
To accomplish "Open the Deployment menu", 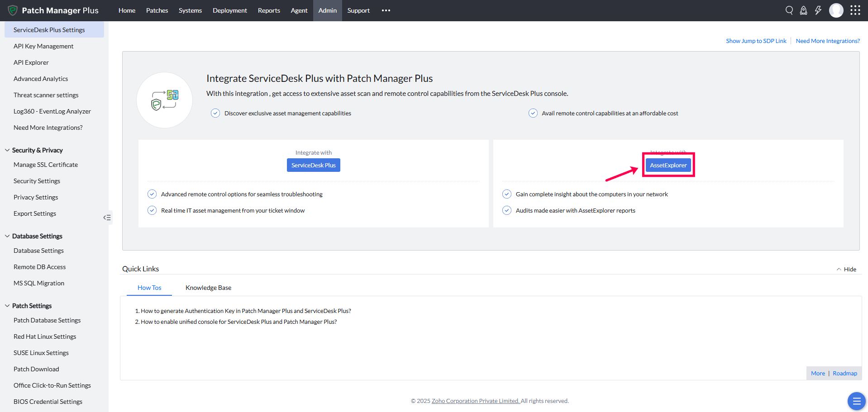I will coord(230,10).
